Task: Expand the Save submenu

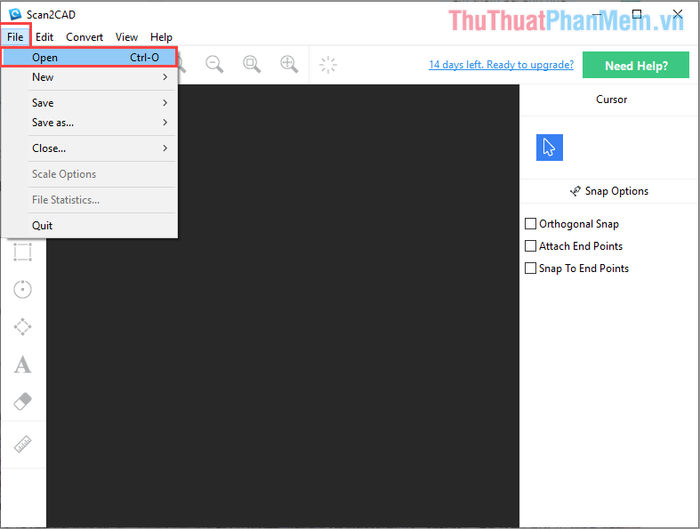Action: (x=90, y=103)
